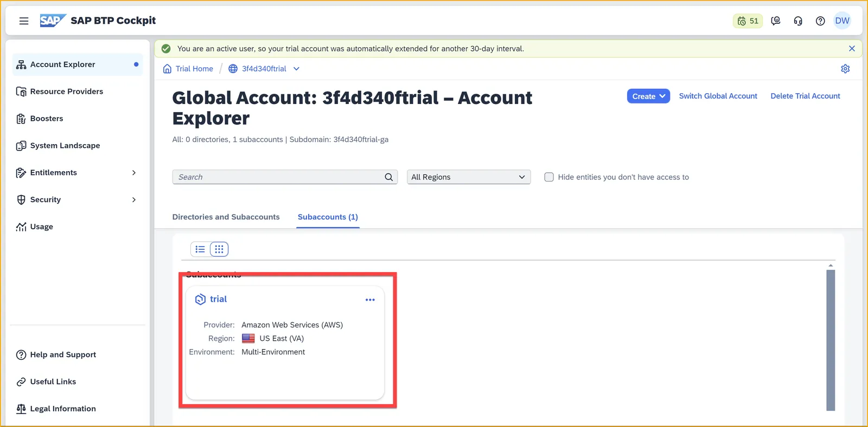
Task: Open Help and Support
Action: point(78,355)
